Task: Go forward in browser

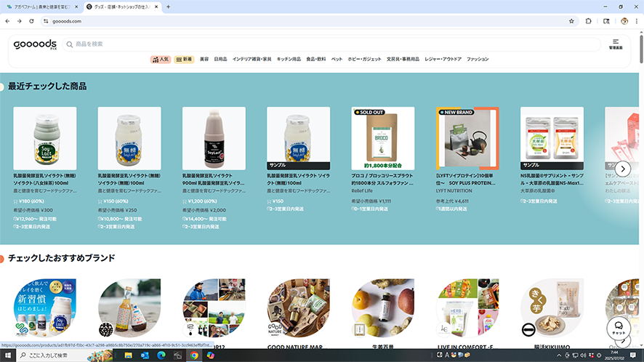Action: pos(20,21)
